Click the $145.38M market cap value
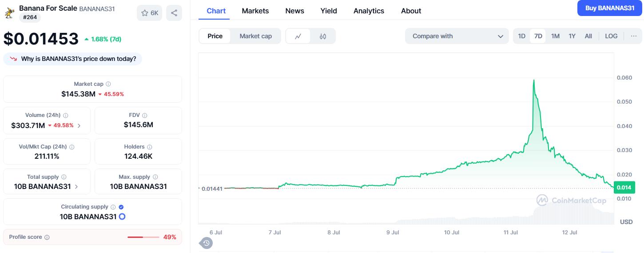The image size is (644, 253). tap(79, 94)
